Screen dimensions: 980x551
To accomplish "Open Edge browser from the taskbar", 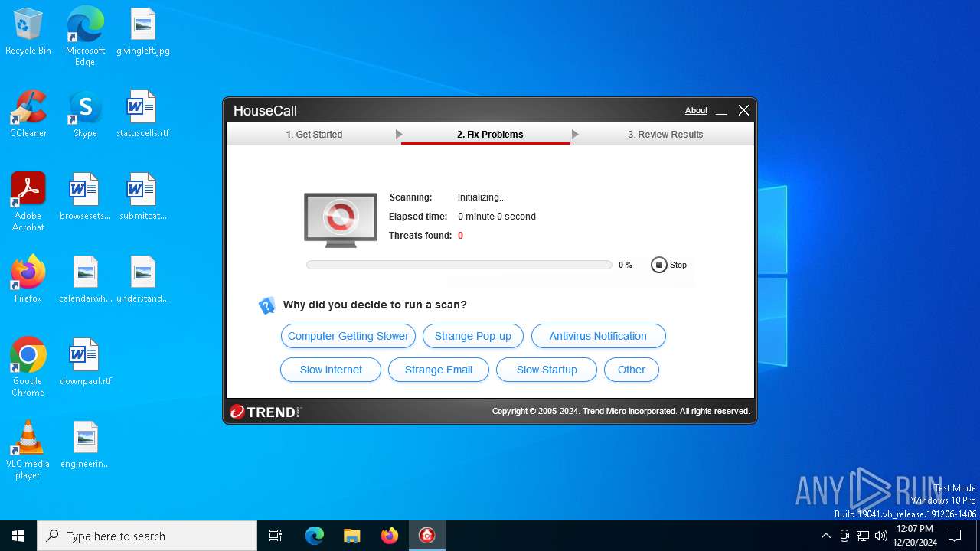I will click(x=315, y=536).
